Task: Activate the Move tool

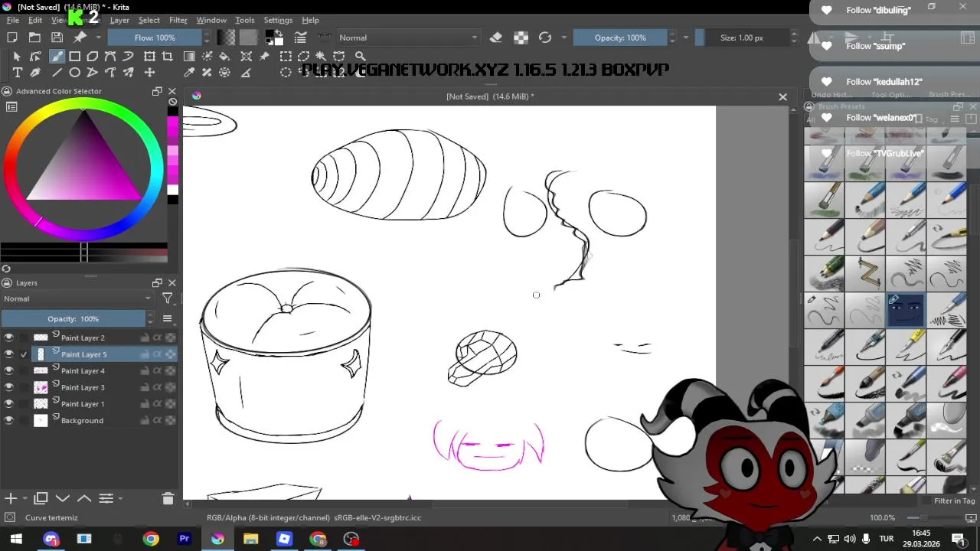Action: click(x=150, y=73)
